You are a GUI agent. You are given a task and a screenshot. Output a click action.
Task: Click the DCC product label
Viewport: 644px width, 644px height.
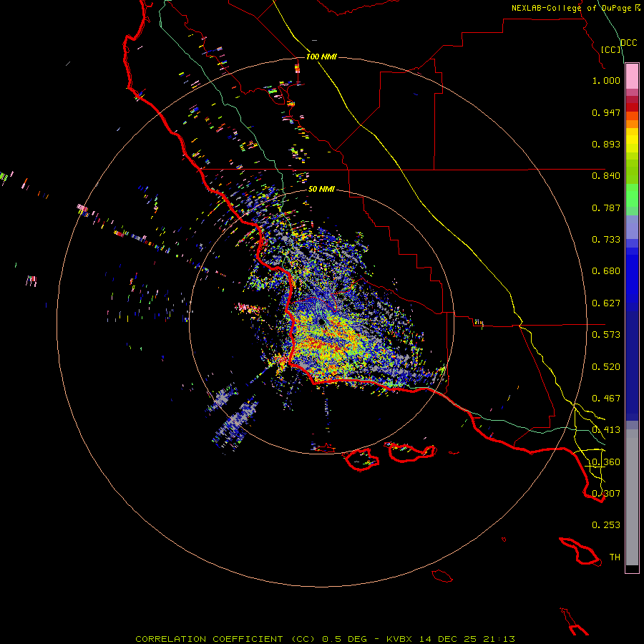(x=629, y=43)
